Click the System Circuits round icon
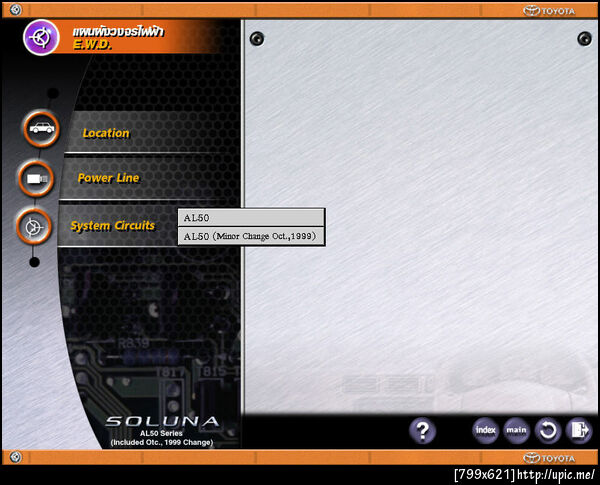Viewport: 600px width, 485px height. 34,227
